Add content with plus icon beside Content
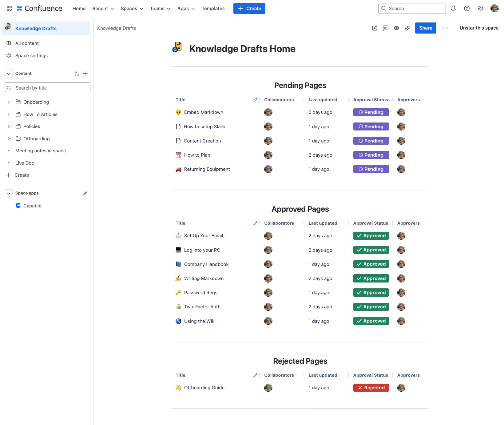The image size is (504, 425). [85, 74]
